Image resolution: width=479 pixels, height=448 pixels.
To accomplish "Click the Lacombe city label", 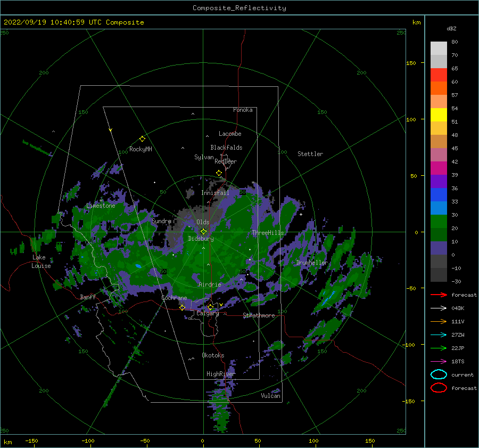I will coord(230,134).
